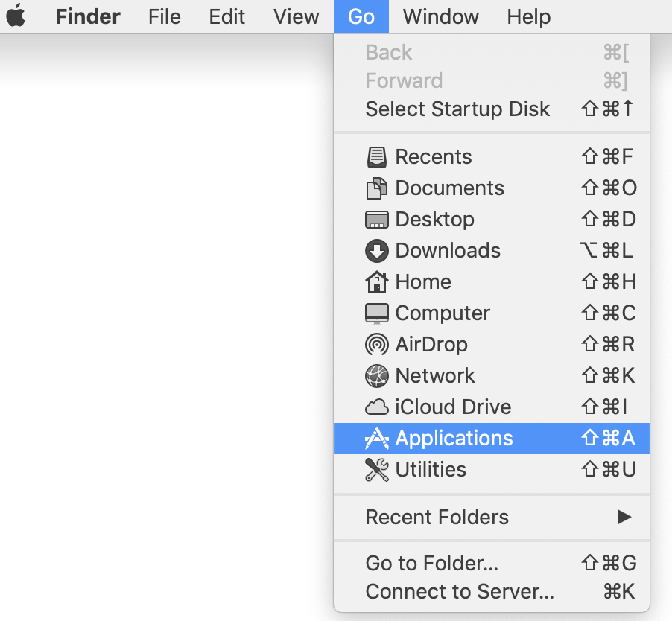Click the Downloads arrow icon
Image resolution: width=672 pixels, height=621 pixels.
[377, 251]
